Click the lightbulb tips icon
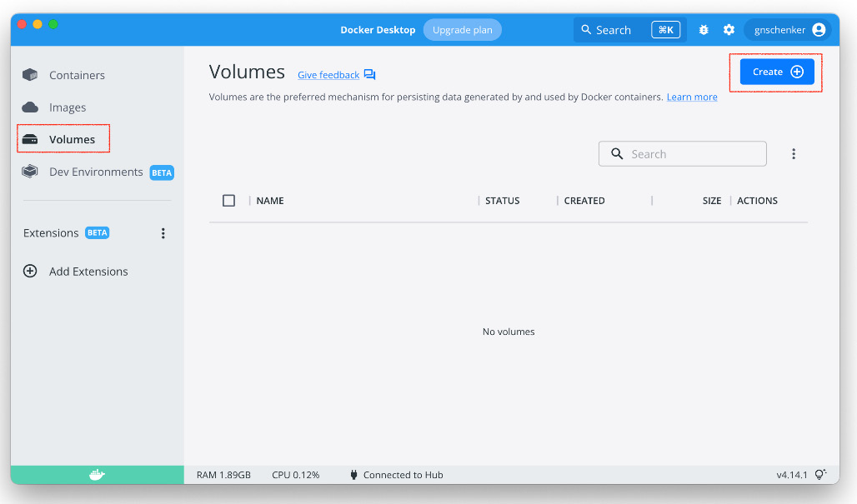This screenshot has height=504, width=857. pyautogui.click(x=820, y=475)
